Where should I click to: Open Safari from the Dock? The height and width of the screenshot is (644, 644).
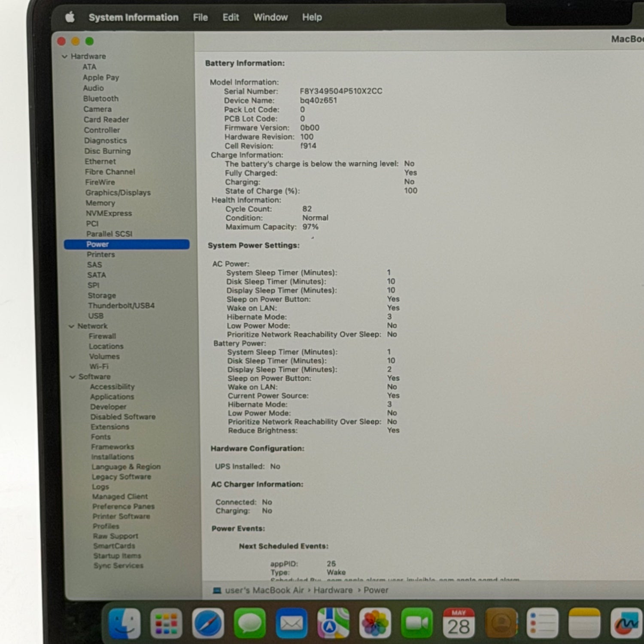pos(208,623)
